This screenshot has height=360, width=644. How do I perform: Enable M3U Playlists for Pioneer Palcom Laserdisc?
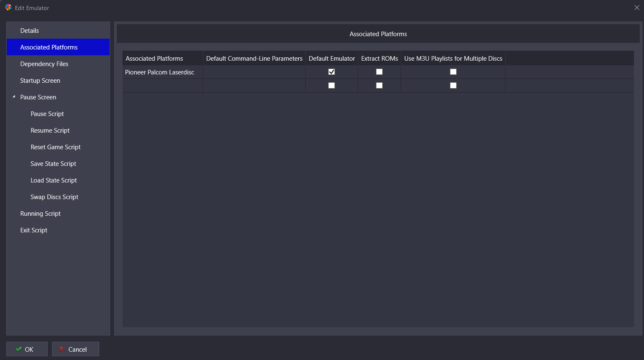pyautogui.click(x=453, y=72)
